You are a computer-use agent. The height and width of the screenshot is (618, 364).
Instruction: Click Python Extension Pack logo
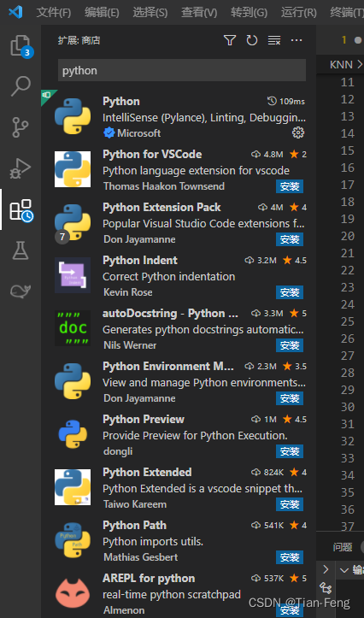tap(73, 222)
